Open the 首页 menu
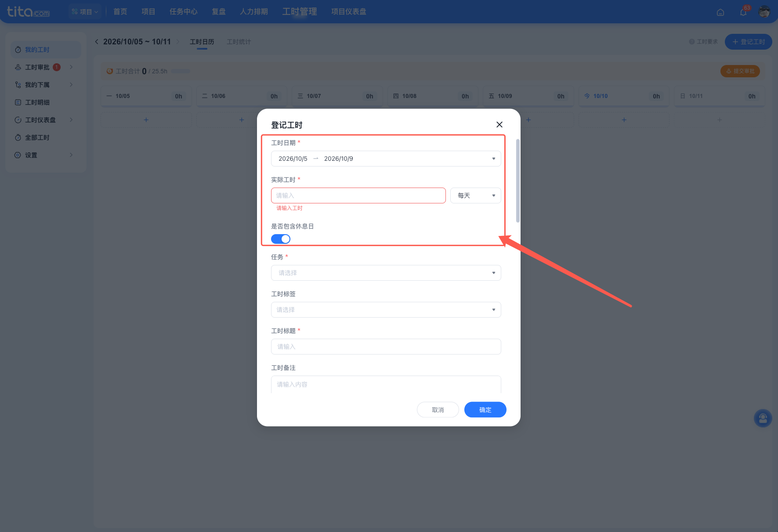 point(120,11)
